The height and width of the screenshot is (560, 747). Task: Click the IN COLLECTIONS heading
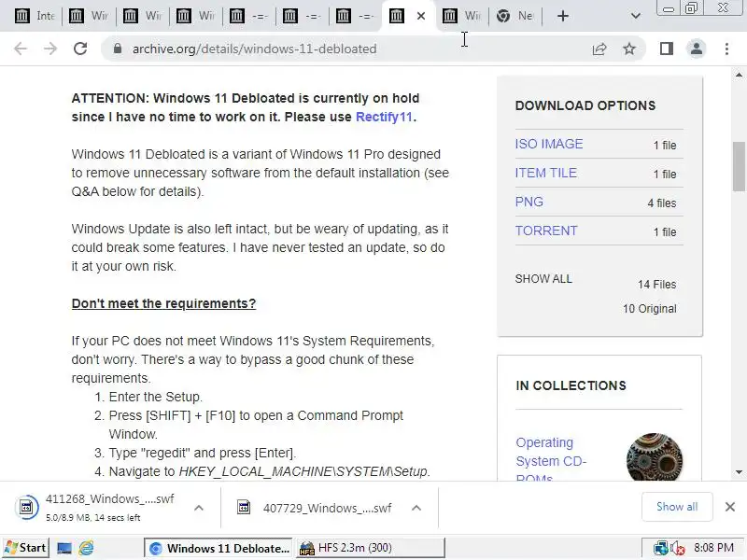click(571, 385)
